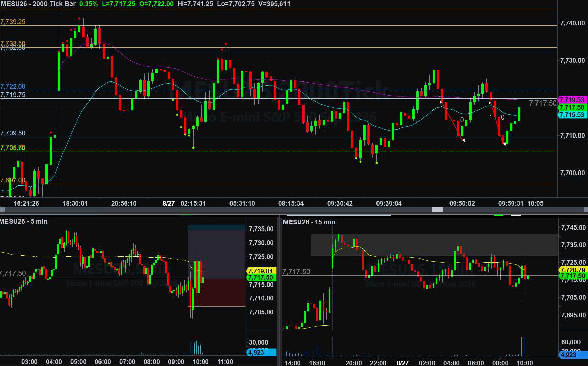The width and height of the screenshot is (588, 366).
Task: Click the tick chart scrollbar left end button
Action: pos(2,209)
